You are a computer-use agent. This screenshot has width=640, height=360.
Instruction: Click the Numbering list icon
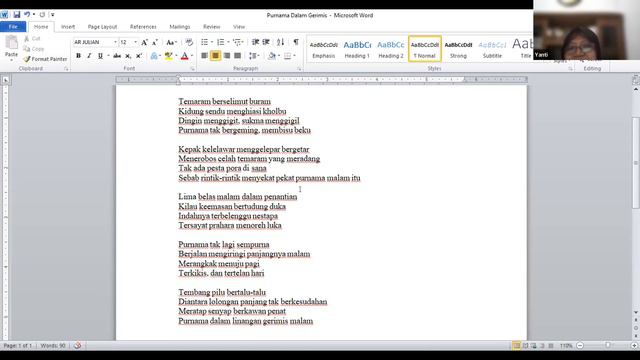tap(220, 42)
